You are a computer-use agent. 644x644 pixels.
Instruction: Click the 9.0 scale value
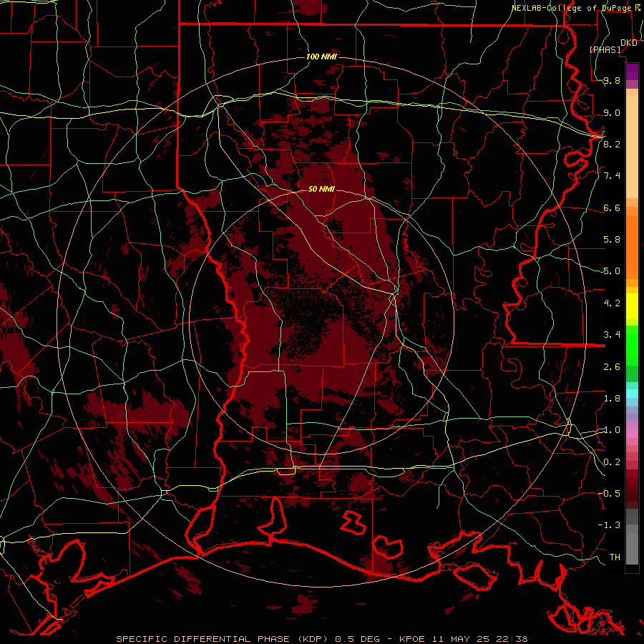pos(612,112)
